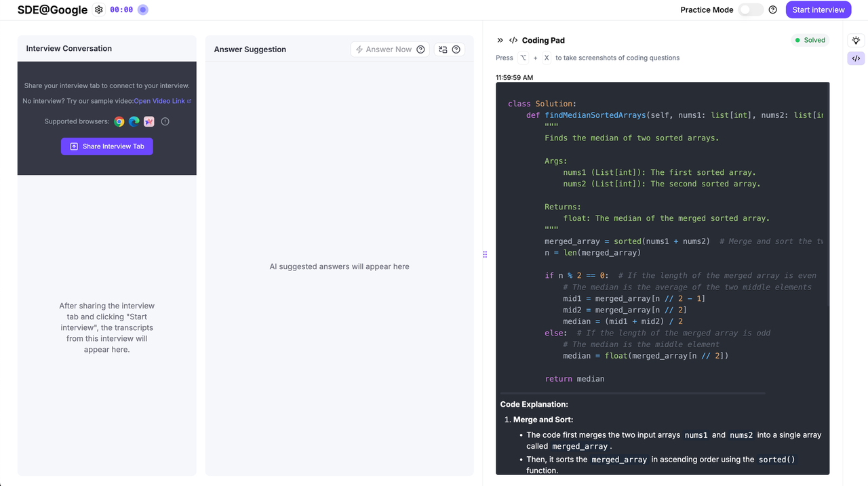Open help for Answer Now

tap(420, 49)
